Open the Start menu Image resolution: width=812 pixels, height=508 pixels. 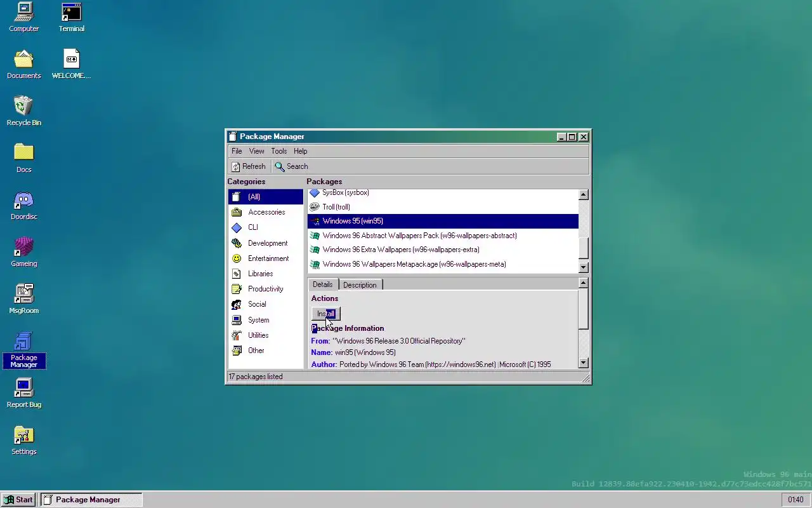[x=18, y=500]
